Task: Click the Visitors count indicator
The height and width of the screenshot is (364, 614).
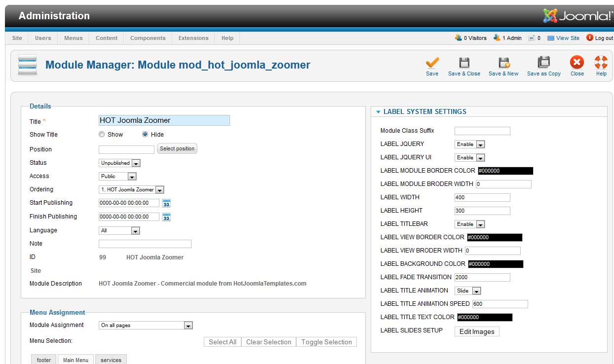Action: 471,38
